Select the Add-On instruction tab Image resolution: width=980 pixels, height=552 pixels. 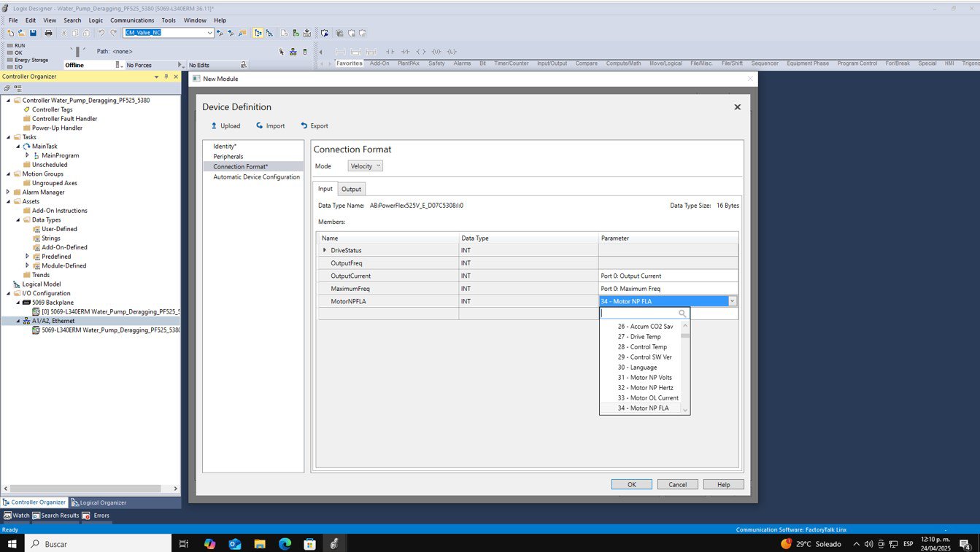point(379,63)
